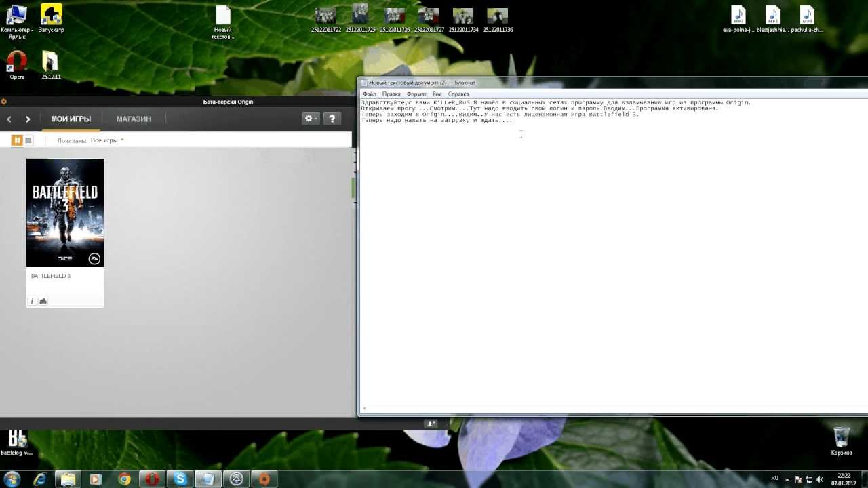Select the Запускатр desktop shortcut

click(x=52, y=18)
